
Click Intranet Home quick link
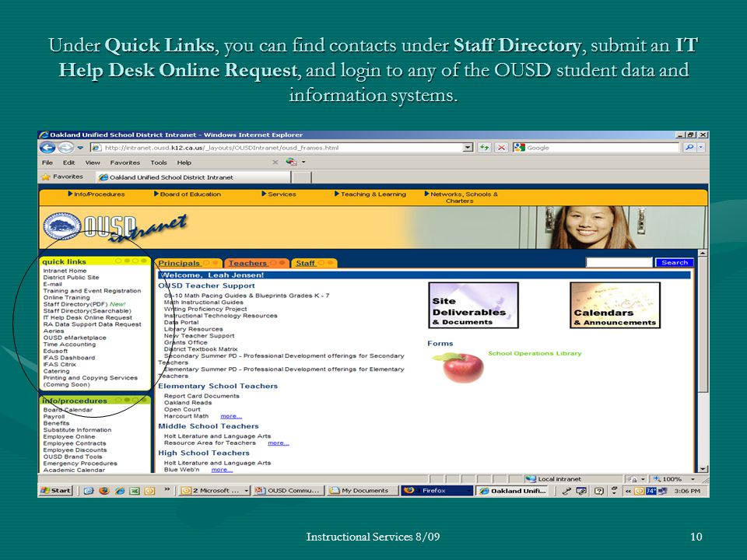65,271
